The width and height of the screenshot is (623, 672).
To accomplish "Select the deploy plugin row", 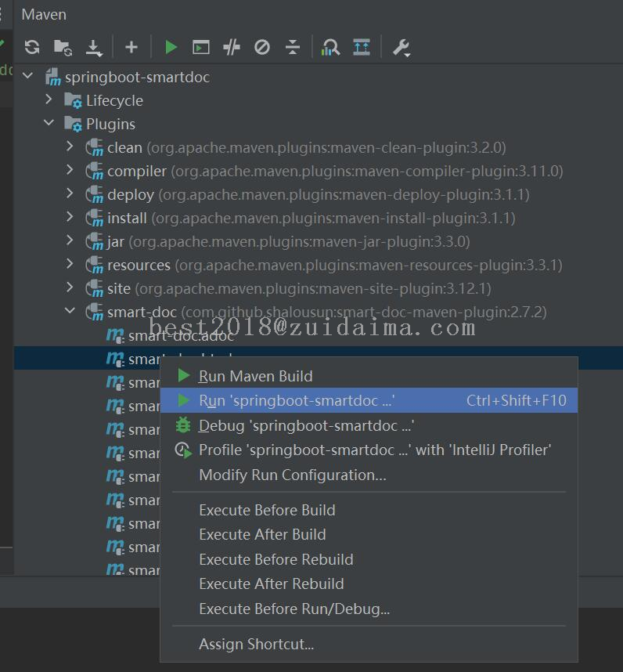I will coord(318,195).
